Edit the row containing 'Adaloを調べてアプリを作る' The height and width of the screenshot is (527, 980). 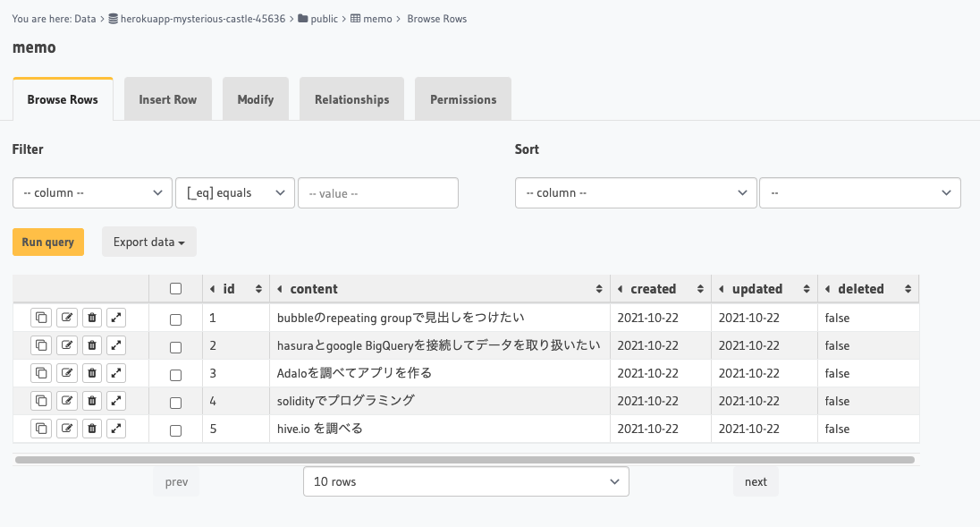click(67, 372)
